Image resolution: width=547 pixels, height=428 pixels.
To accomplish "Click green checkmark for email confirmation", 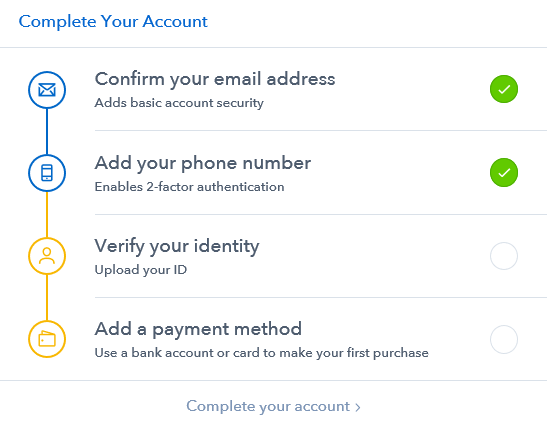I will coord(504,89).
